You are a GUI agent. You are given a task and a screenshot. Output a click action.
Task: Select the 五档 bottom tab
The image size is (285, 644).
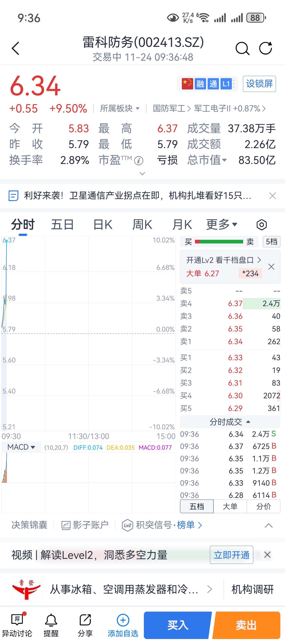click(x=197, y=506)
